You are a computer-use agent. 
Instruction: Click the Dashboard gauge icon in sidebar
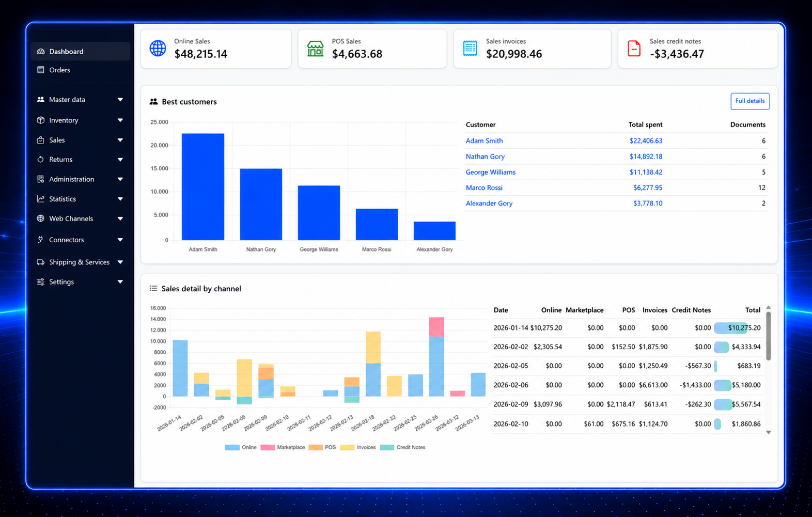(x=41, y=52)
